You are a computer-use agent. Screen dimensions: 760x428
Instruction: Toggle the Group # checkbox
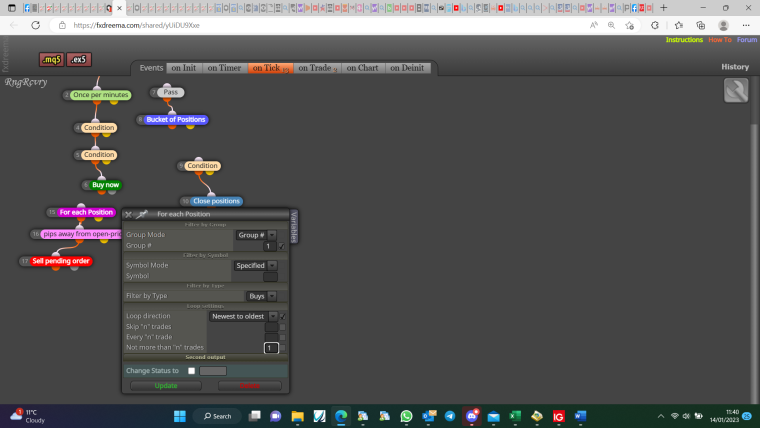tap(282, 246)
